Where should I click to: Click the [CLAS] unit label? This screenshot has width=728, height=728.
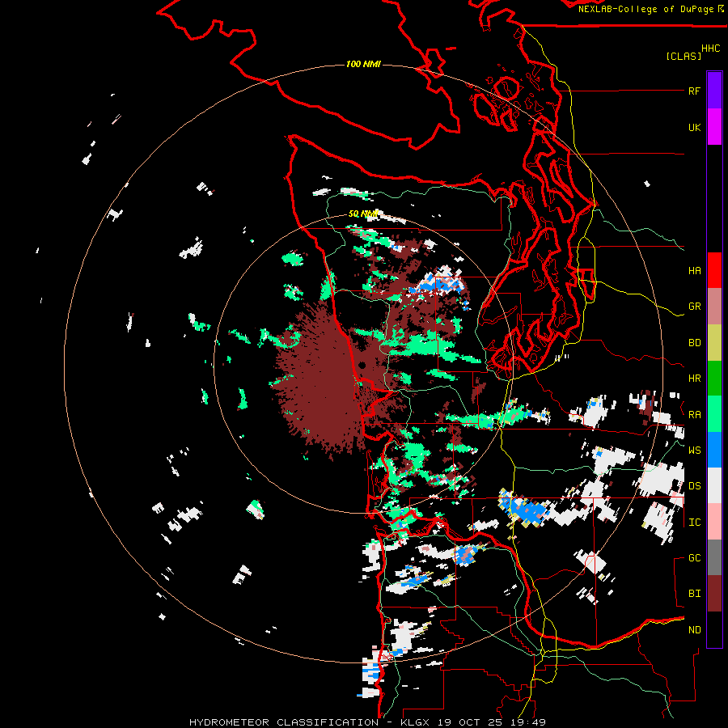click(684, 56)
